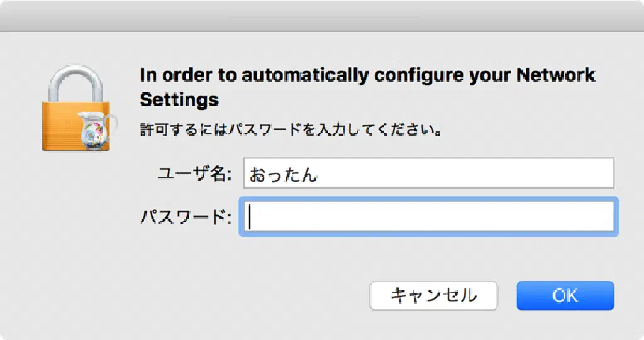Click the blinking cursor in password field

point(250,217)
